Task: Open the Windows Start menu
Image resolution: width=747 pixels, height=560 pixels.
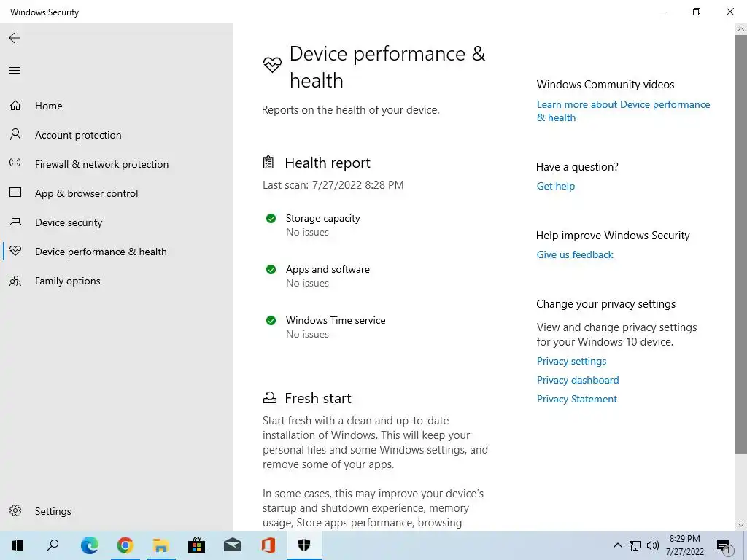Action: click(18, 545)
